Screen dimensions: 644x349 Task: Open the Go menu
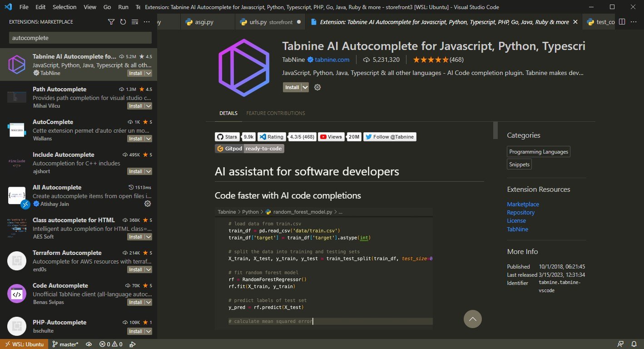tap(107, 7)
